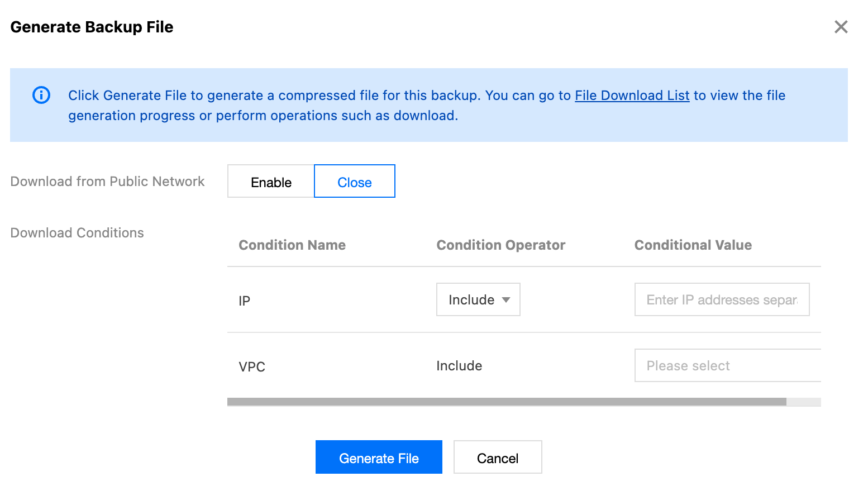
Task: Click the Download Conditions label
Action: coord(77,233)
